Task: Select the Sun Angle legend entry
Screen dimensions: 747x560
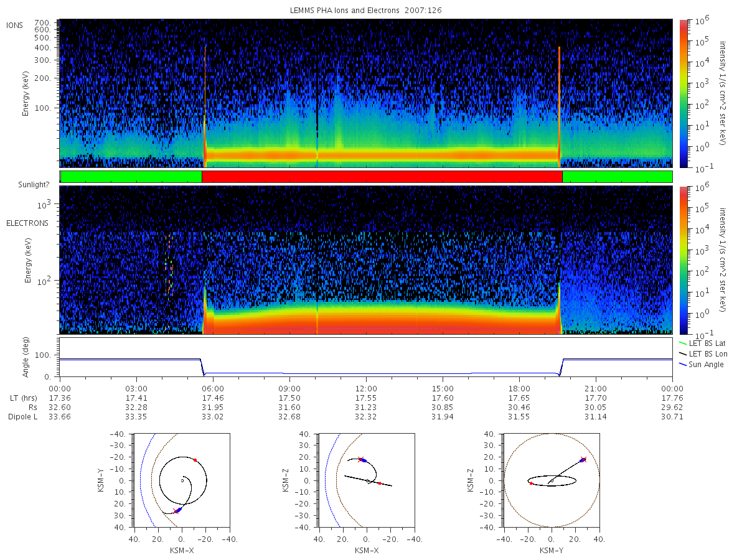Action: point(701,364)
